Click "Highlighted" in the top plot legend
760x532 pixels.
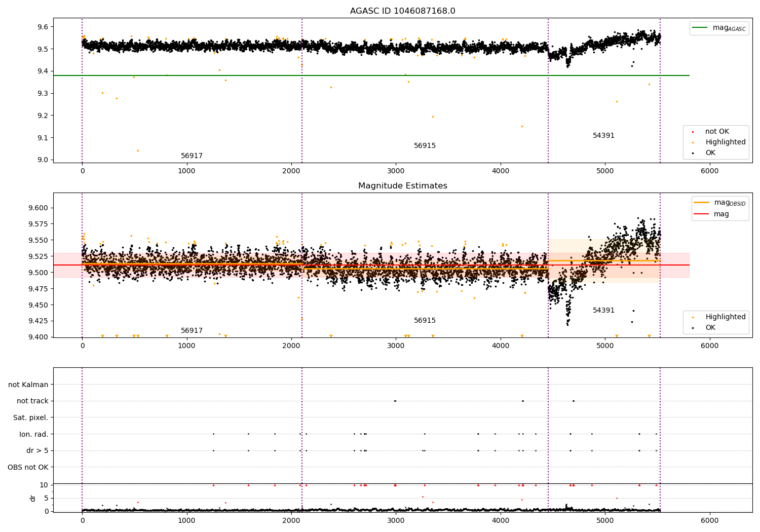click(x=726, y=142)
